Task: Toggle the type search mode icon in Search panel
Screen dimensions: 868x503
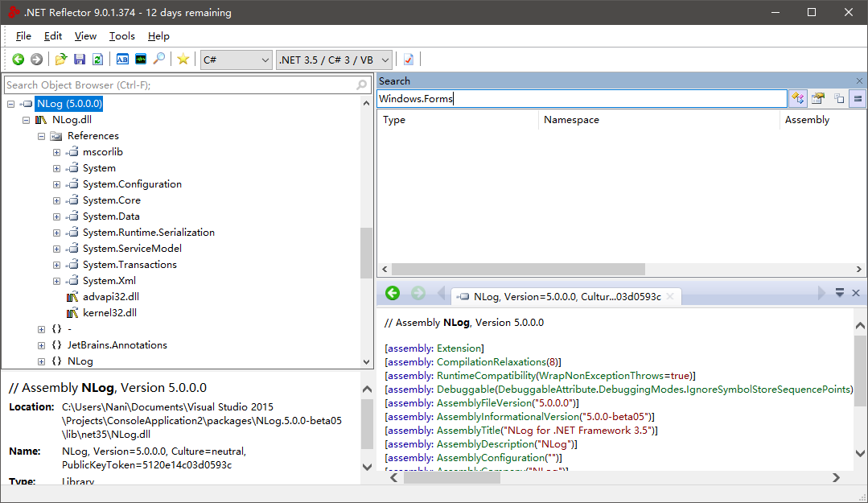Action: coord(797,98)
